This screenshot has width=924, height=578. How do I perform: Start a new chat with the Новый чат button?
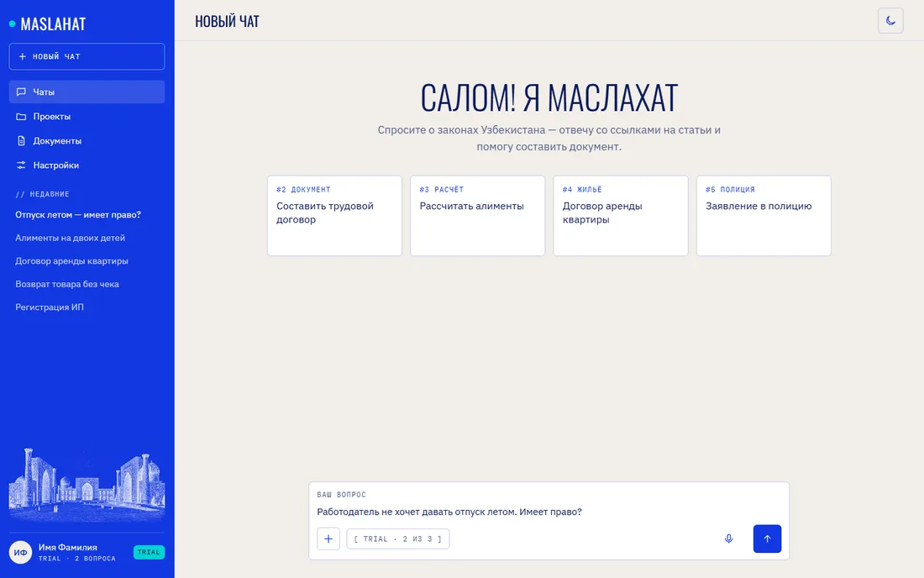87,56
